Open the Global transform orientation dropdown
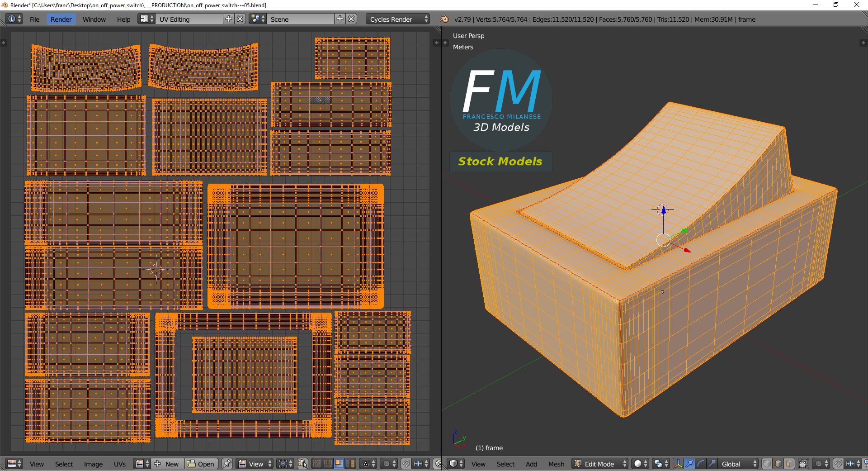 (x=738, y=464)
